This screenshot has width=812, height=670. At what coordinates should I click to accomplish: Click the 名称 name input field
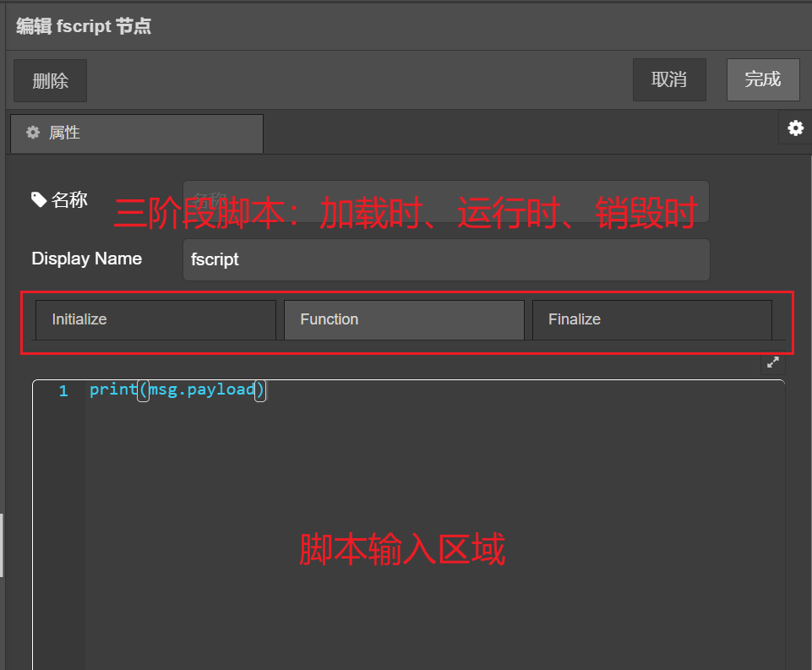(x=446, y=200)
